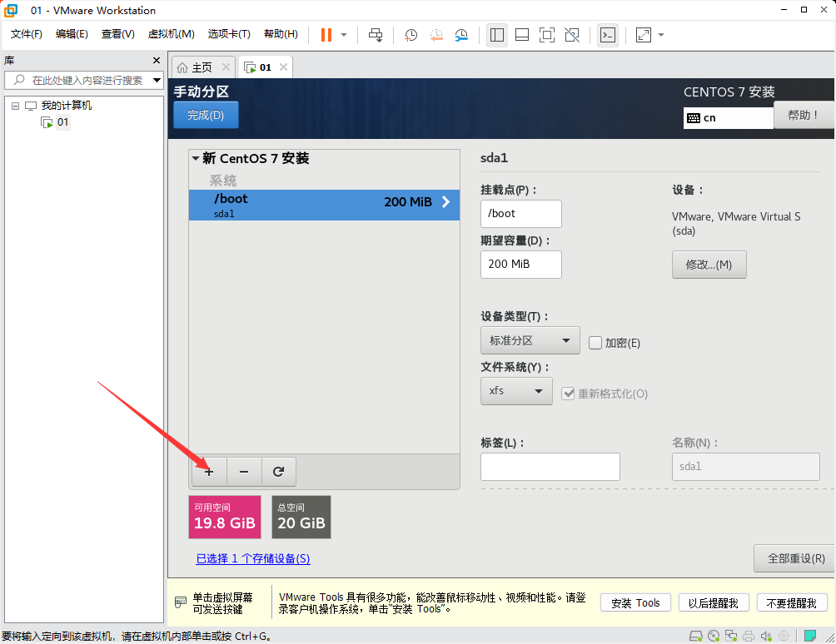Switch to the 主页 tab
The height and width of the screenshot is (644, 836).
coord(202,67)
